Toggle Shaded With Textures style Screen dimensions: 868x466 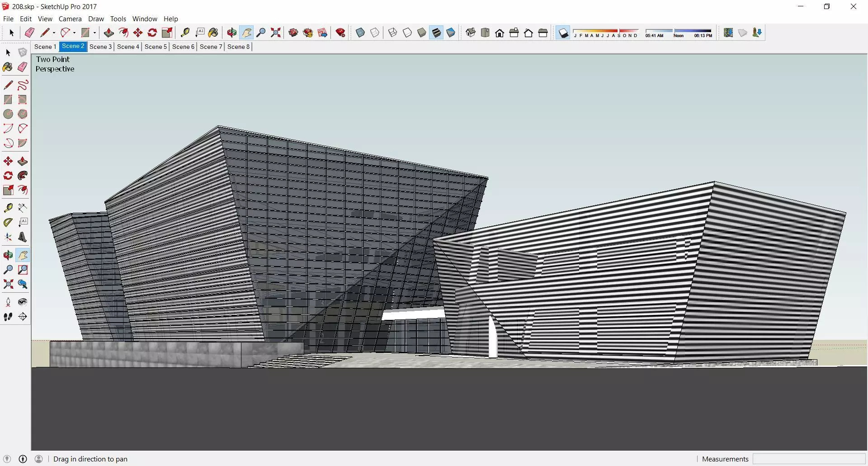[436, 33]
